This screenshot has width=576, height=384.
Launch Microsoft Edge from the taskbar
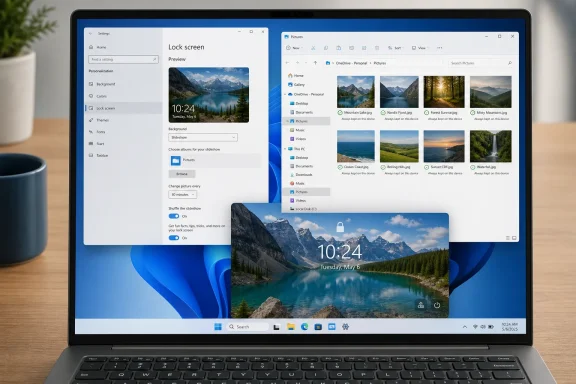pyautogui.click(x=305, y=327)
